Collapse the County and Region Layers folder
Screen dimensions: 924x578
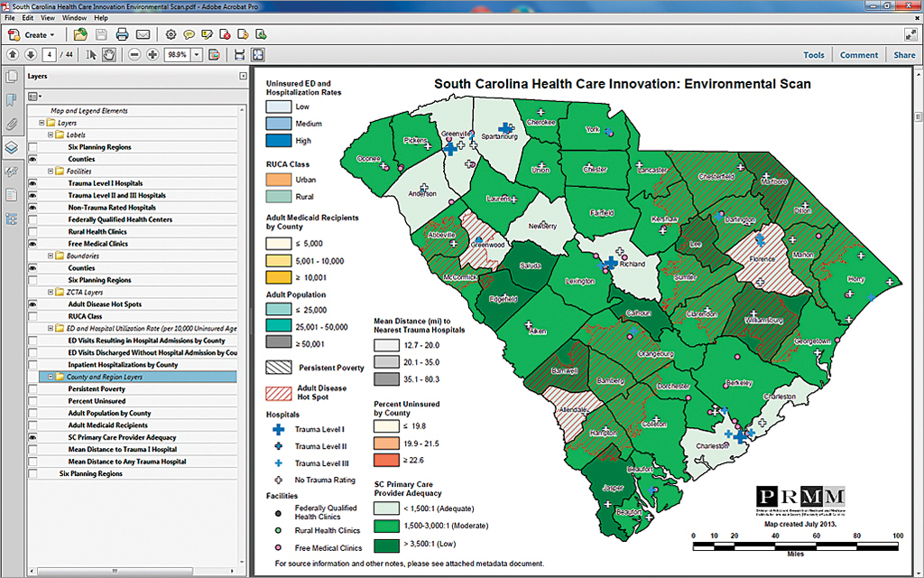[51, 377]
